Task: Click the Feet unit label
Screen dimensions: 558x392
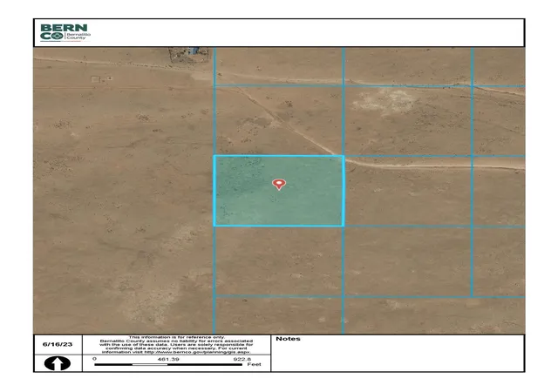Action: 254,364
